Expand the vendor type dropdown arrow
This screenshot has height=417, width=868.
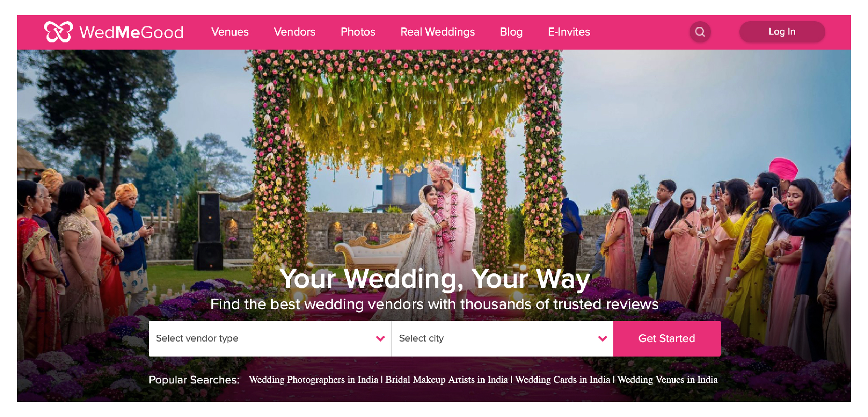(x=381, y=338)
